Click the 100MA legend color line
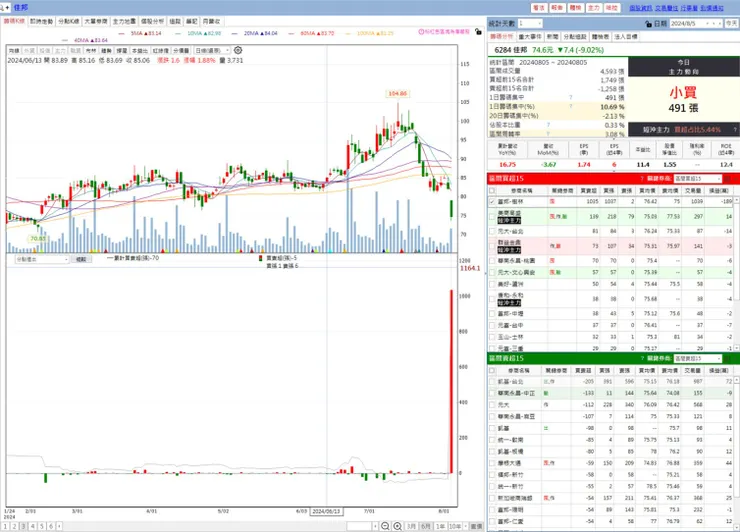Image resolution: width=740 pixels, height=532 pixels. click(x=348, y=34)
